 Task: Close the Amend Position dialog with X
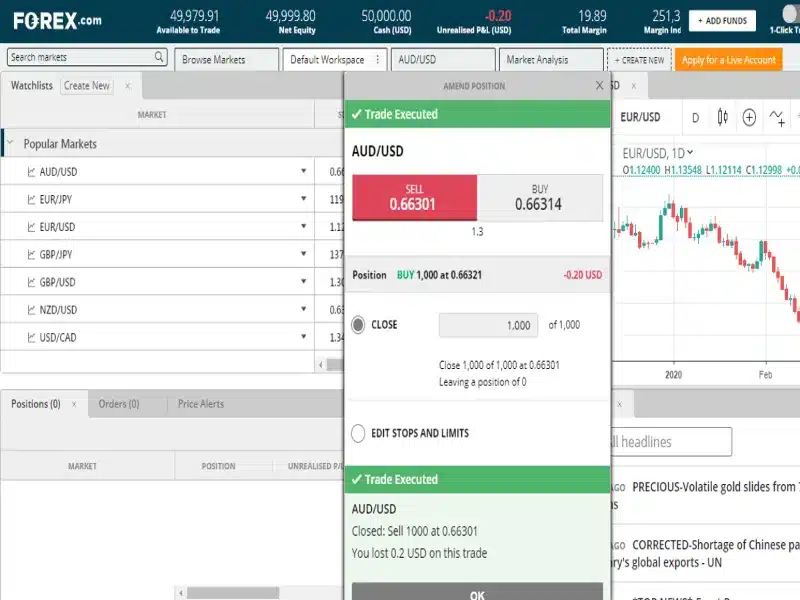(x=599, y=86)
